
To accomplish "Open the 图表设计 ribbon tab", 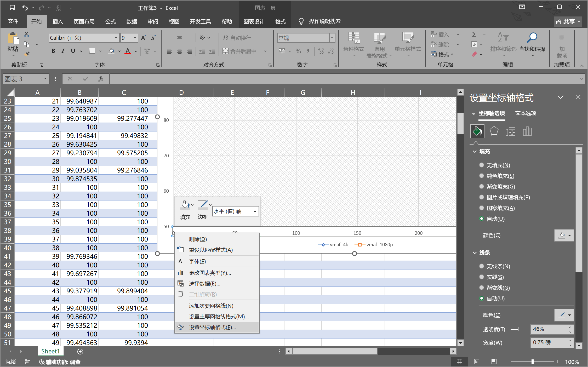I will pos(254,21).
